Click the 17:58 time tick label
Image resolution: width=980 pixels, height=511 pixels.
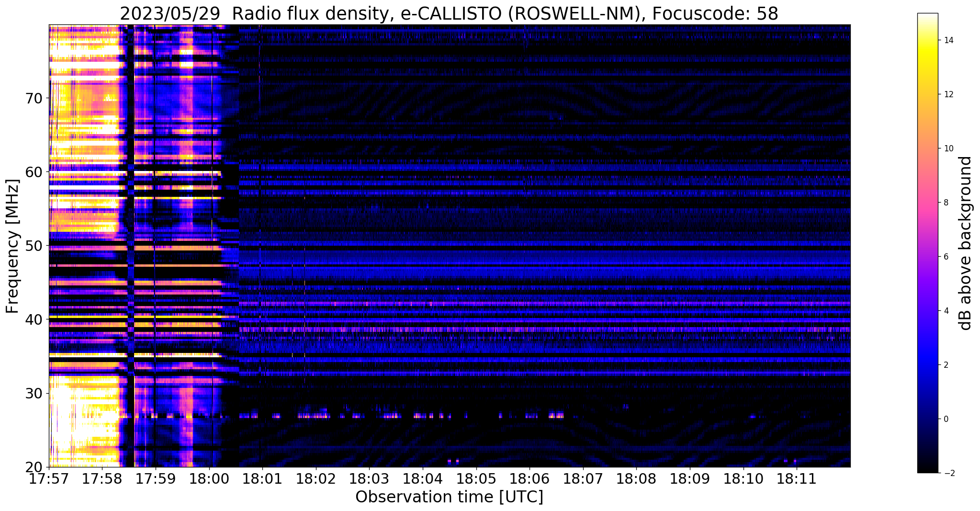(x=102, y=478)
